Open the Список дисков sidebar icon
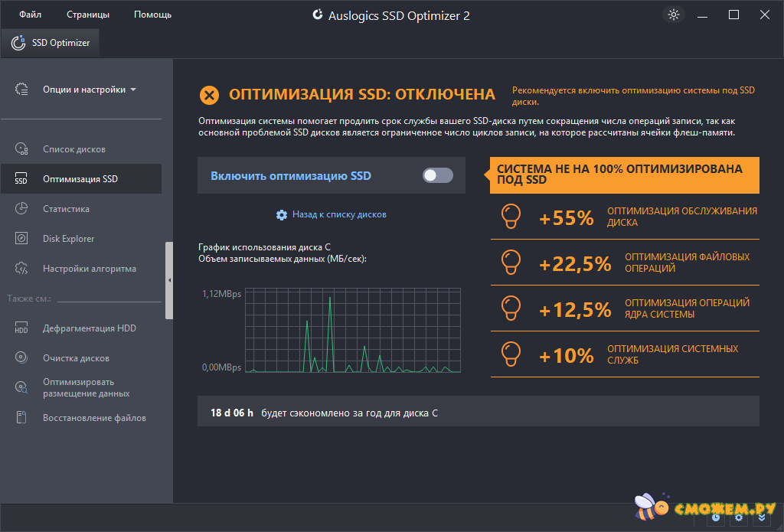Viewport: 784px width, 532px height. tap(21, 149)
